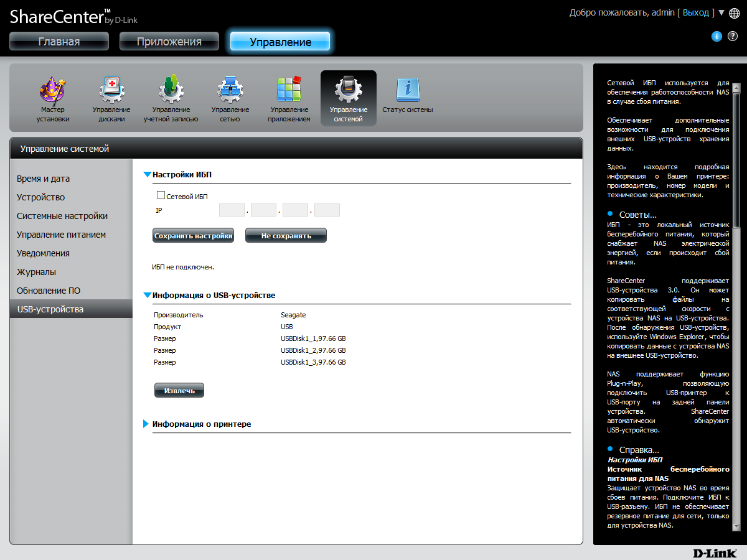747x560 pixels.
Task: Click the Извлечь button
Action: [179, 391]
